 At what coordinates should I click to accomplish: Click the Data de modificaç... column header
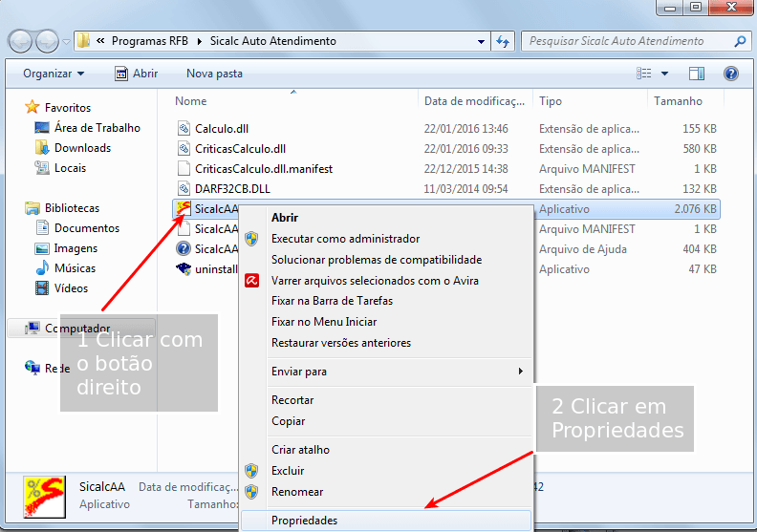(x=474, y=101)
